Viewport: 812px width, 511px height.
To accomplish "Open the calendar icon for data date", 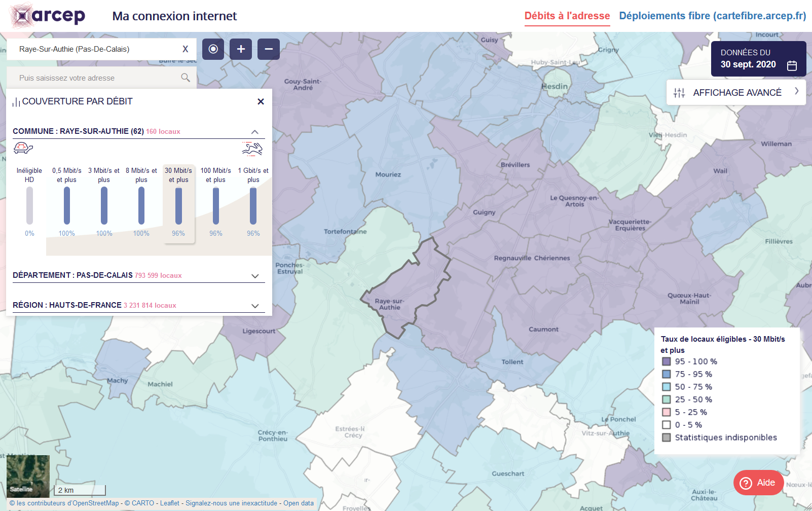I will [x=792, y=65].
